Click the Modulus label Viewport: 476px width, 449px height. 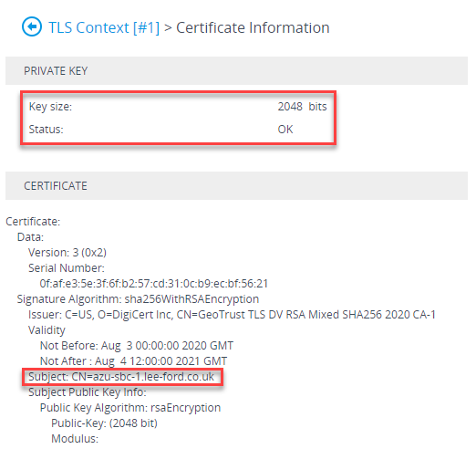pos(75,439)
